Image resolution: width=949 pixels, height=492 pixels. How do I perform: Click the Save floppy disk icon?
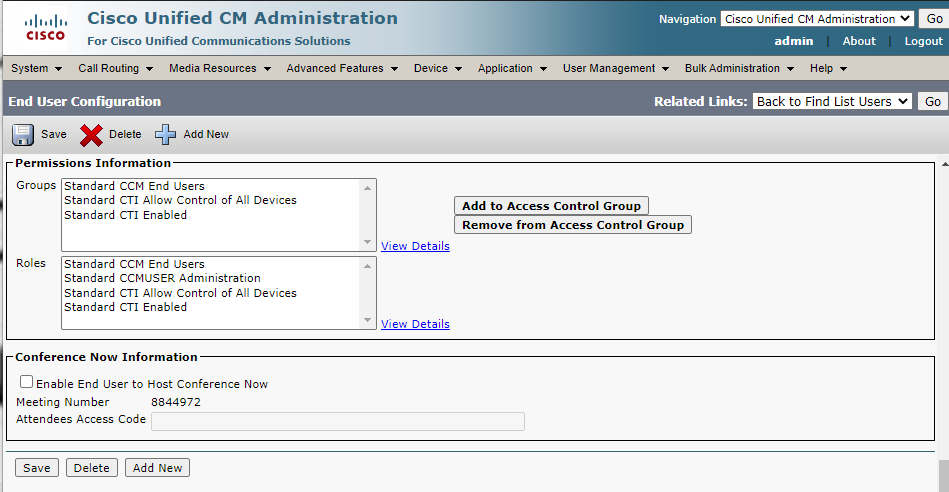click(x=23, y=135)
